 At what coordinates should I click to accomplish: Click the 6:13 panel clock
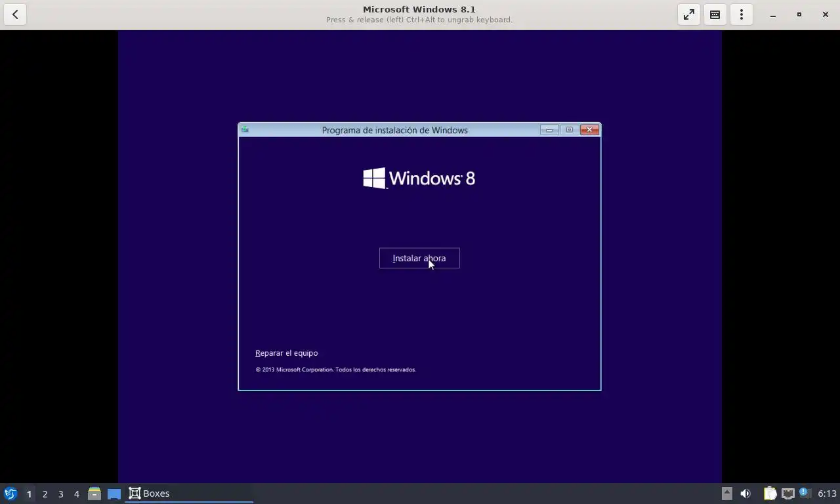click(827, 493)
